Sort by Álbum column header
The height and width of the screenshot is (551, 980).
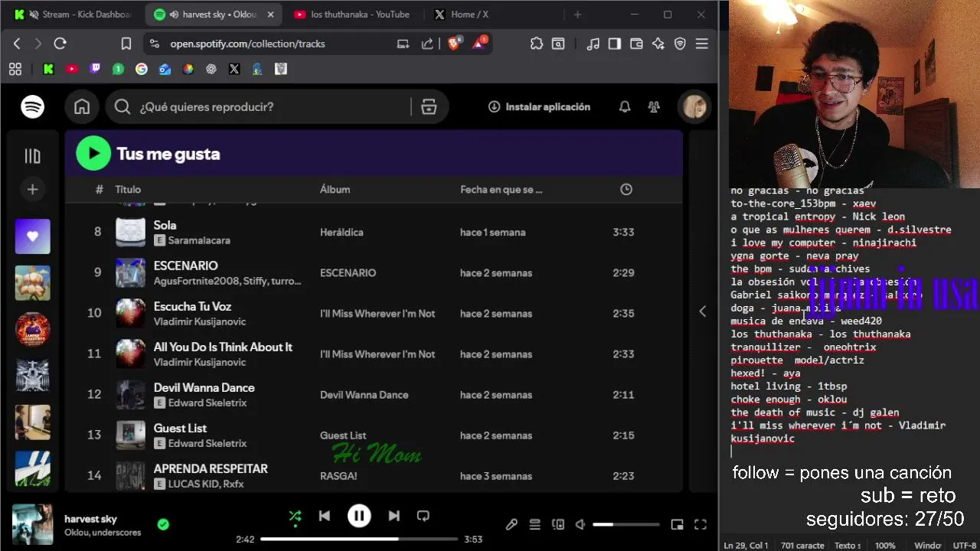pyautogui.click(x=335, y=190)
